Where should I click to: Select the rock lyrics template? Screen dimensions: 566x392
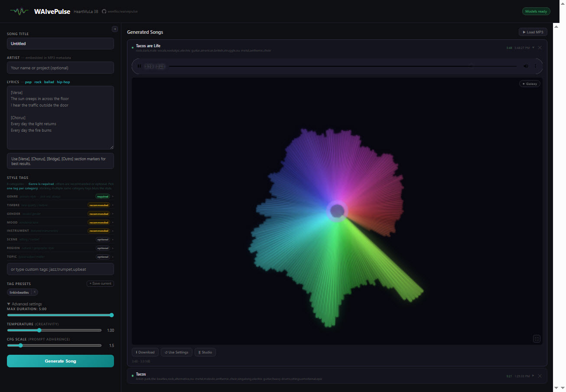pos(38,82)
